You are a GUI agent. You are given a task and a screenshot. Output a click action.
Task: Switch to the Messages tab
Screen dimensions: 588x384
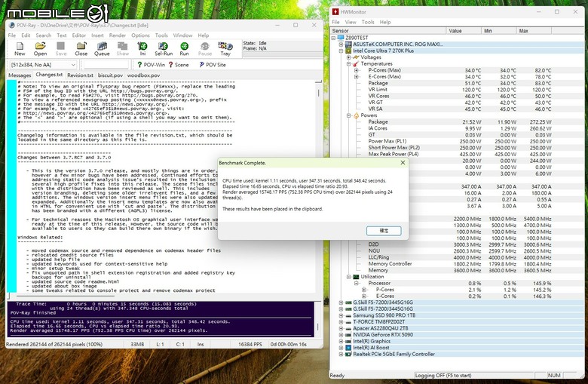pos(20,75)
